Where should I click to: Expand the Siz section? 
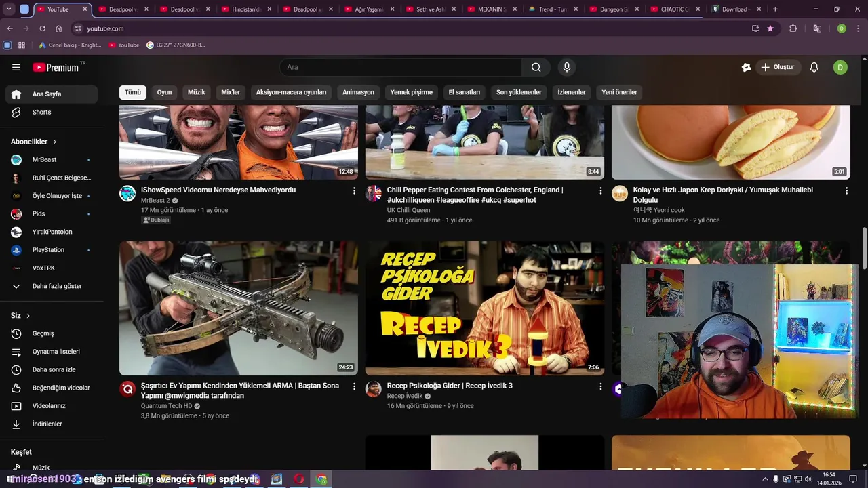(x=20, y=316)
